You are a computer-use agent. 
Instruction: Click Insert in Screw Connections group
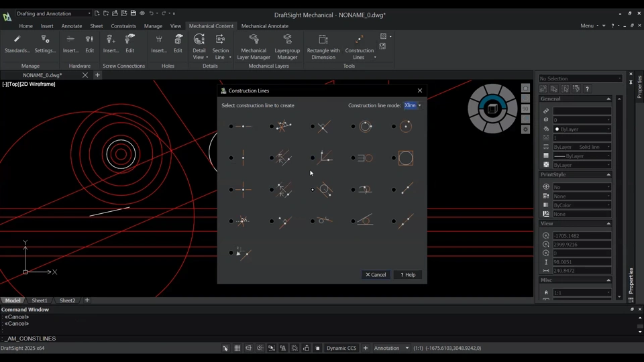(x=111, y=44)
